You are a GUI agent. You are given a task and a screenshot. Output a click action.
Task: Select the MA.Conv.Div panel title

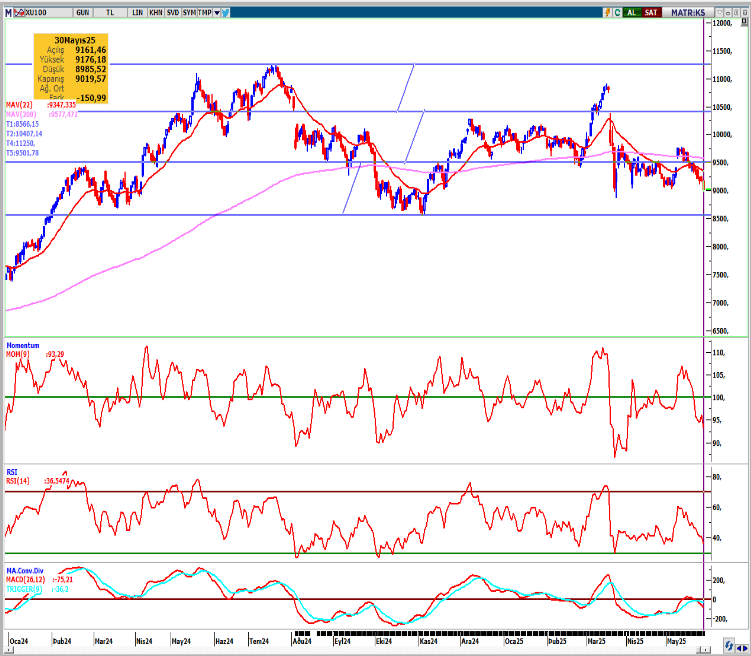click(25, 571)
